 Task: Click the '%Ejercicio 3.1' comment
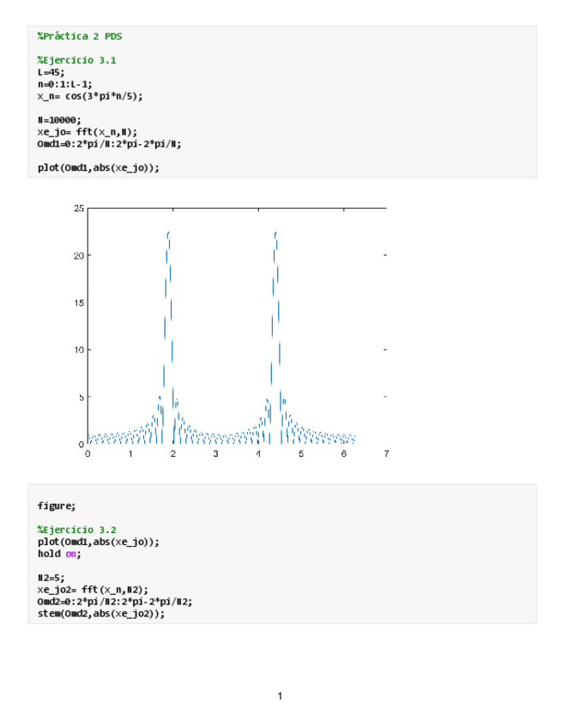pos(77,60)
